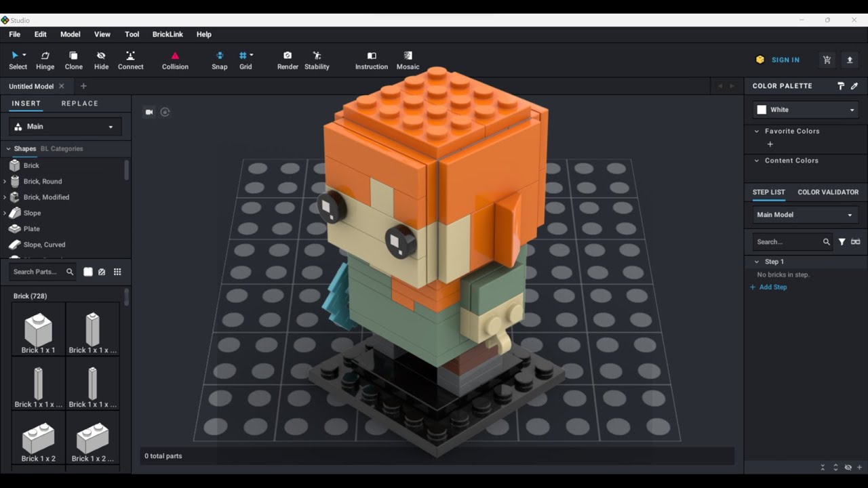This screenshot has height=488, width=868.
Task: Switch to the REPLACE tab
Action: point(80,104)
